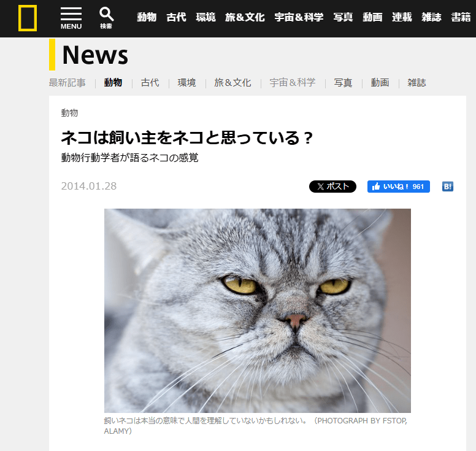The height and width of the screenshot is (451, 476).
Task: Bookmark with the Hatena B! icon
Action: pos(448,187)
